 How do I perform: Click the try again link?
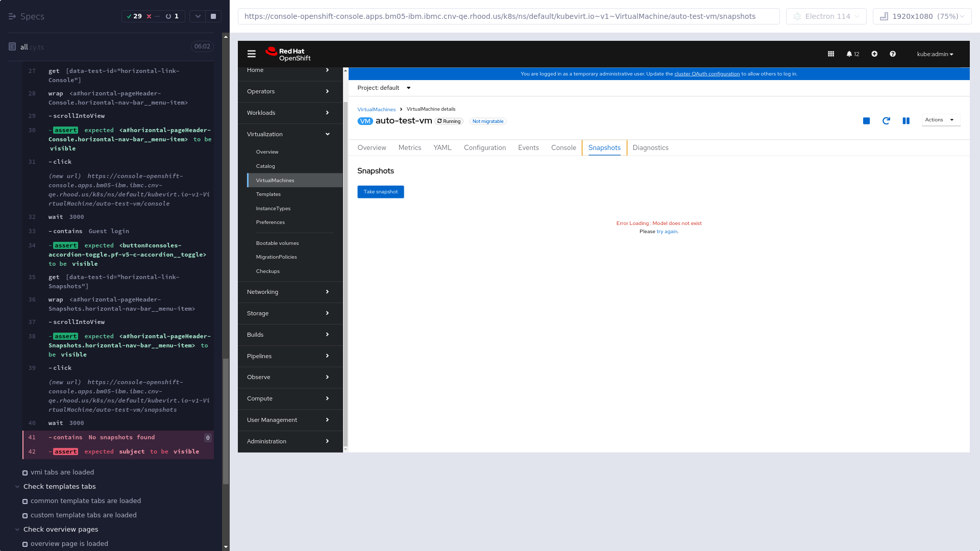tap(667, 232)
